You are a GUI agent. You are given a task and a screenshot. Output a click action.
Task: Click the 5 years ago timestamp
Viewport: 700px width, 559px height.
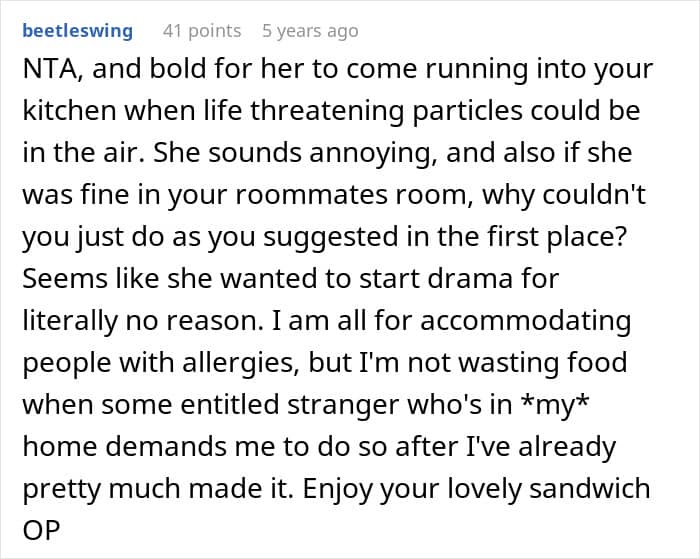(309, 31)
